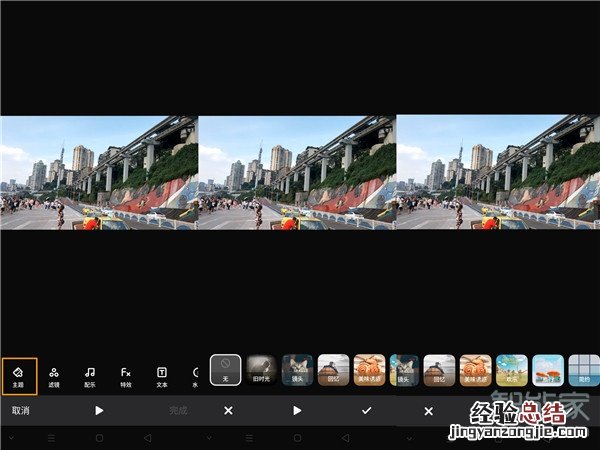Play the video beside the 取消 button
This screenshot has height=450, width=600.
pos(99,411)
